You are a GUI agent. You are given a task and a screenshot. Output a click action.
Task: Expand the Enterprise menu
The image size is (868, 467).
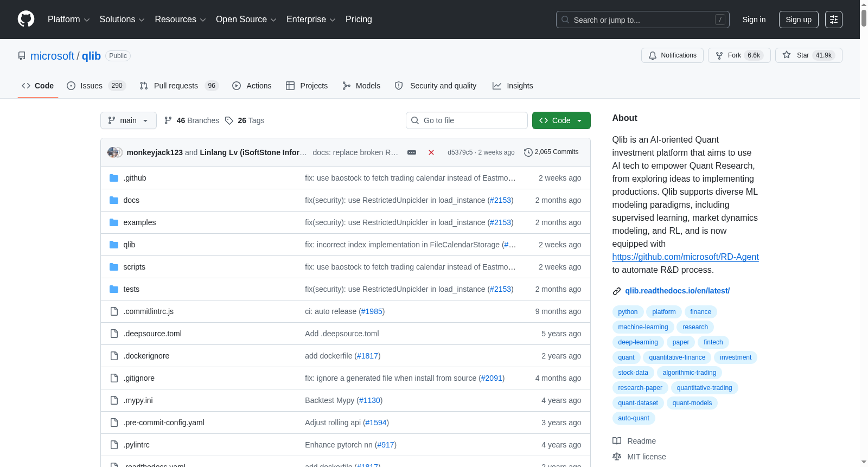(x=311, y=20)
